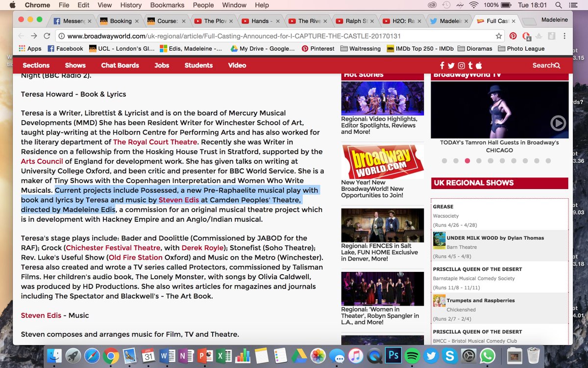Open the Photo League bookmarks folder
This screenshot has width=588, height=368.
point(521,49)
